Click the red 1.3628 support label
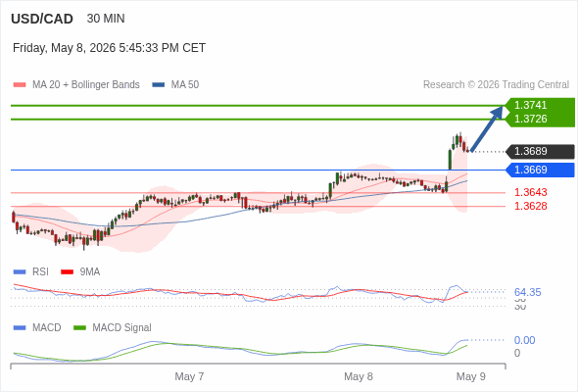This screenshot has height=392, width=578. click(530, 206)
